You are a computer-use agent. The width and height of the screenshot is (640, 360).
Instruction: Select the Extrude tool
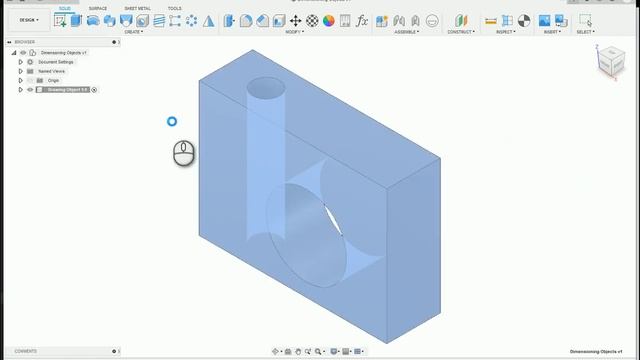[76, 20]
